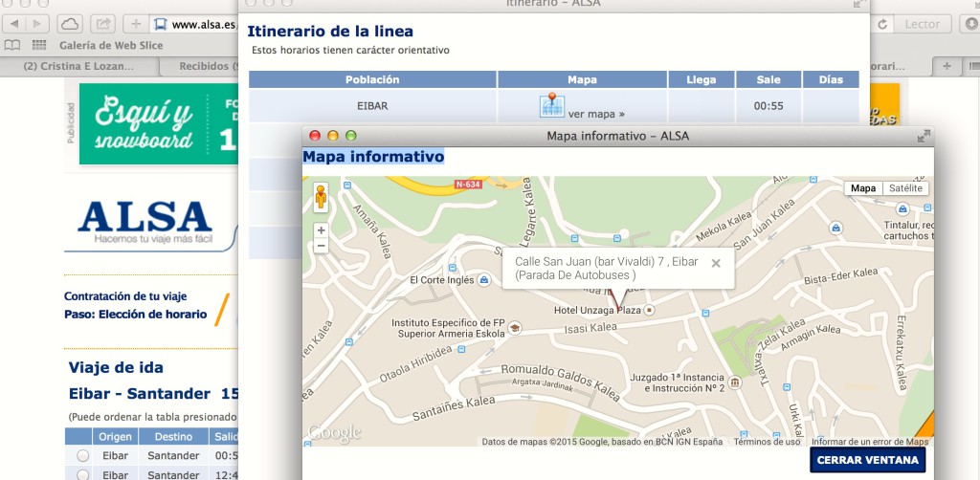The height and width of the screenshot is (480, 980).
Task: Open Street View pegman on the map
Action: click(321, 197)
